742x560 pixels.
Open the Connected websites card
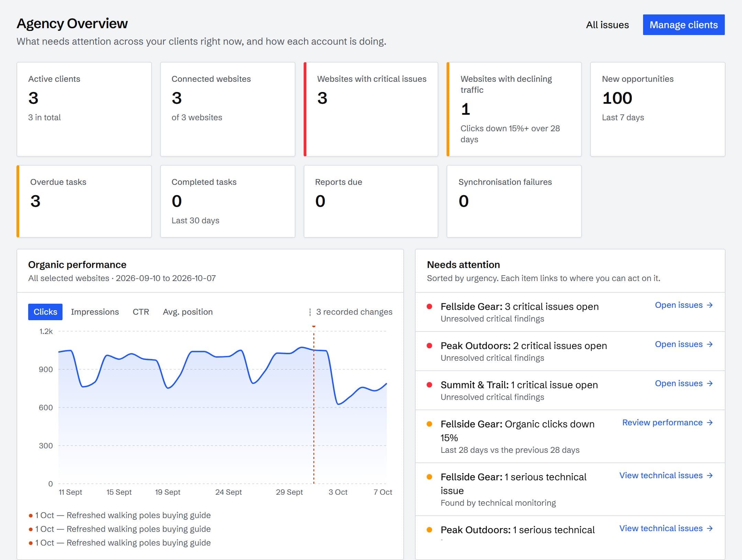[228, 109]
